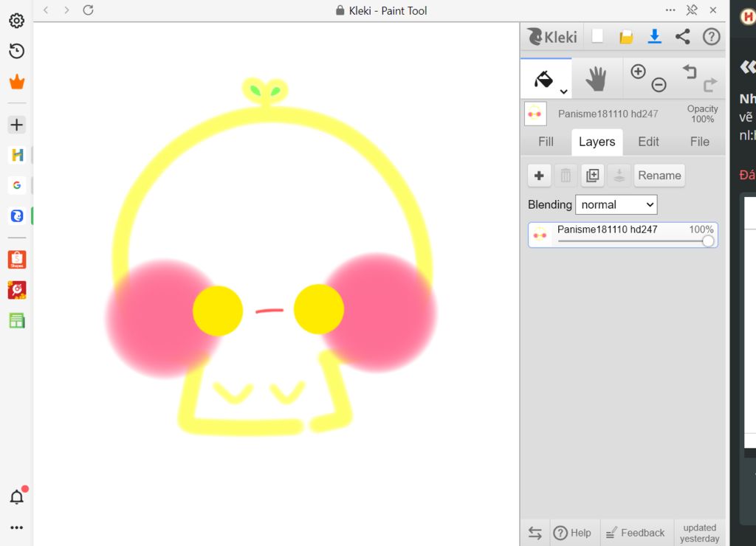The height and width of the screenshot is (546, 756).
Task: Duplicate the current layer
Action: click(593, 176)
